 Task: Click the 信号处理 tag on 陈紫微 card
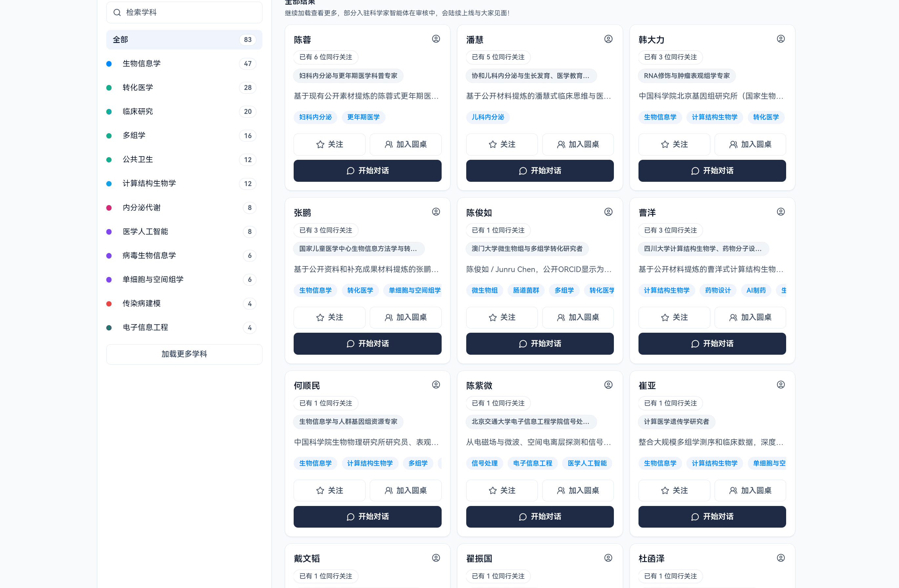click(x=484, y=463)
